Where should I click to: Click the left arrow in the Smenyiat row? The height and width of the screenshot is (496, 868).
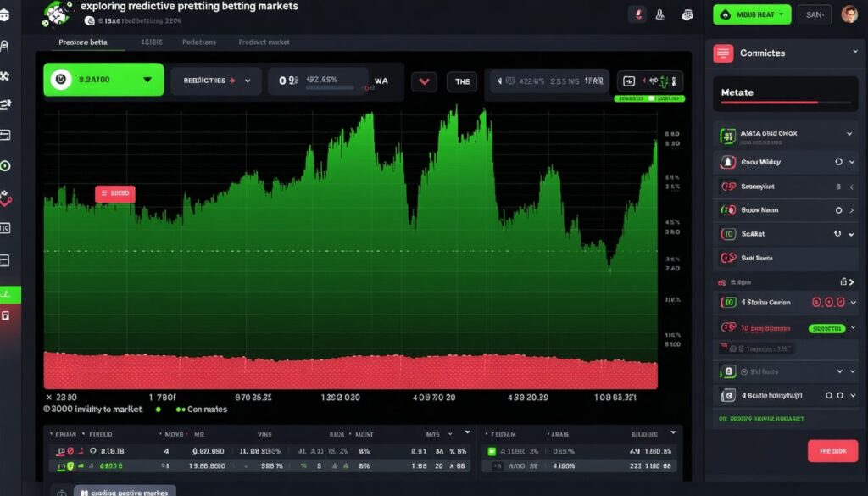coord(851,187)
